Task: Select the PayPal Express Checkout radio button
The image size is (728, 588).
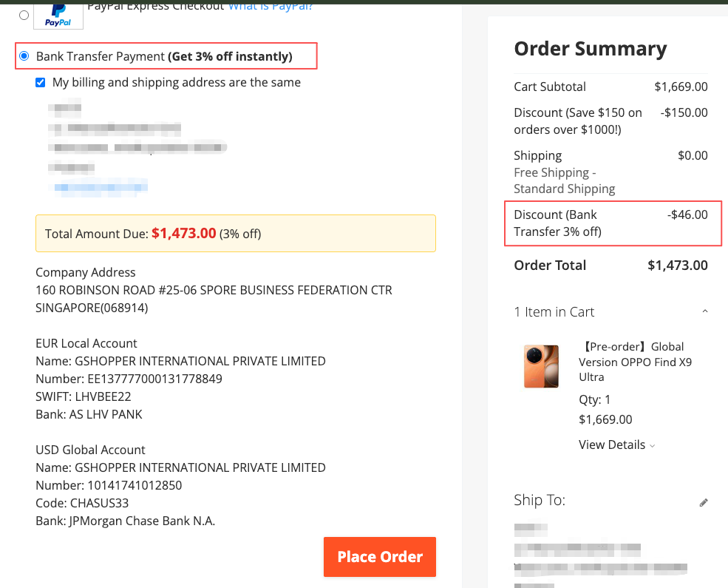Action: click(x=24, y=16)
